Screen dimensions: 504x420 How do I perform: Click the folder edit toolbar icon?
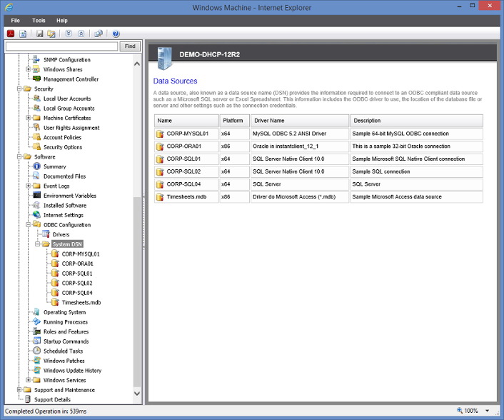coord(51,34)
